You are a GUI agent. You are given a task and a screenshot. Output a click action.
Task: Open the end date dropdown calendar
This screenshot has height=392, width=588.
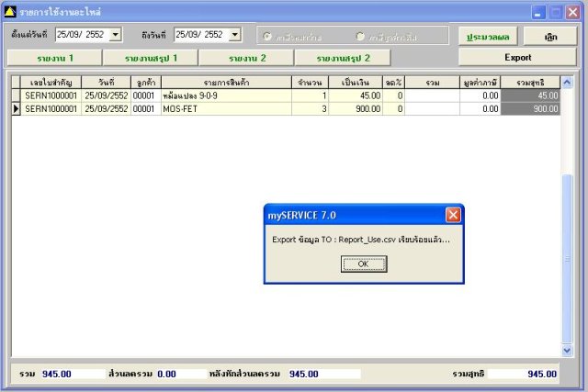pyautogui.click(x=235, y=35)
